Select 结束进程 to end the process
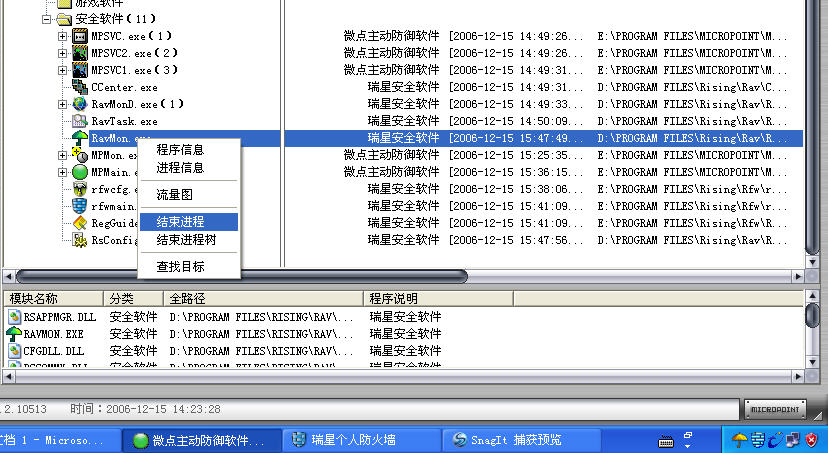Image resolution: width=828 pixels, height=453 pixels. click(189, 222)
